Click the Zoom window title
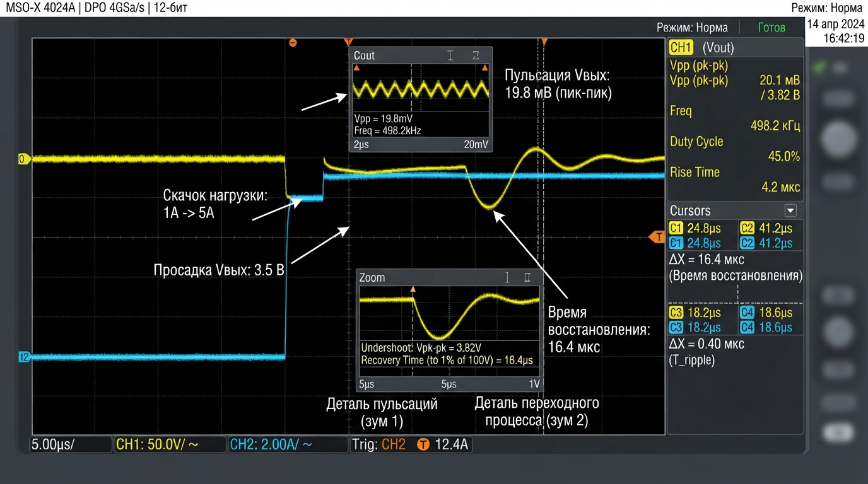Viewport: 868px width, 484px height. pyautogui.click(x=372, y=277)
